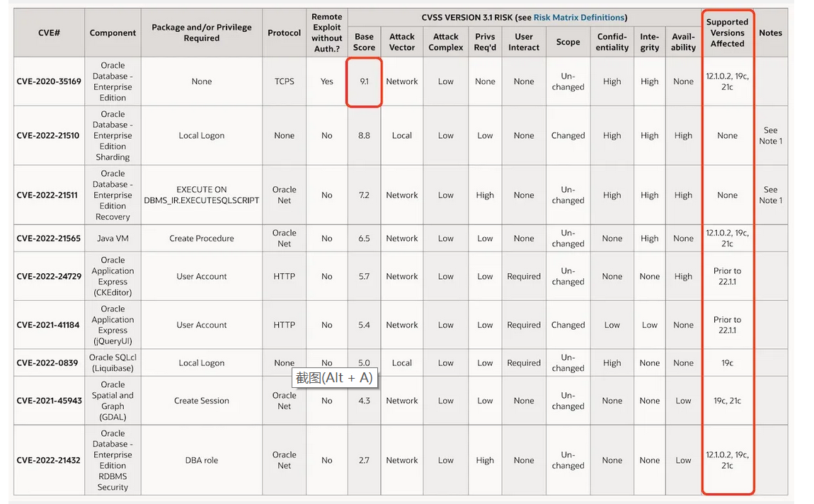Click the TCPS protocol cell
814x504 pixels.
click(x=284, y=81)
